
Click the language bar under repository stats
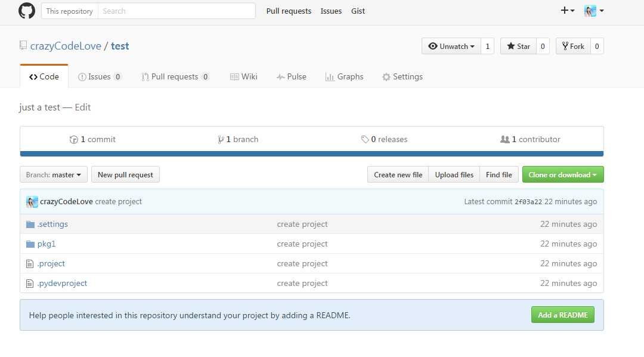312,154
